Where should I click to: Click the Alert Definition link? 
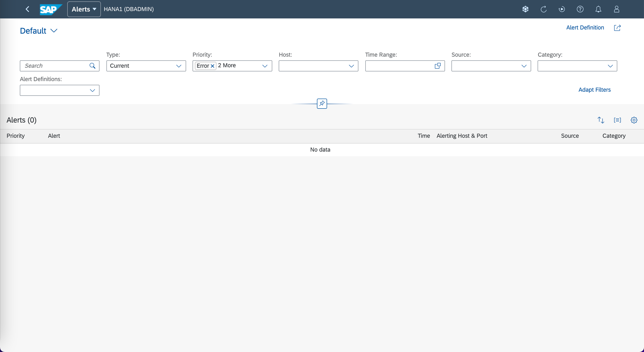click(585, 27)
